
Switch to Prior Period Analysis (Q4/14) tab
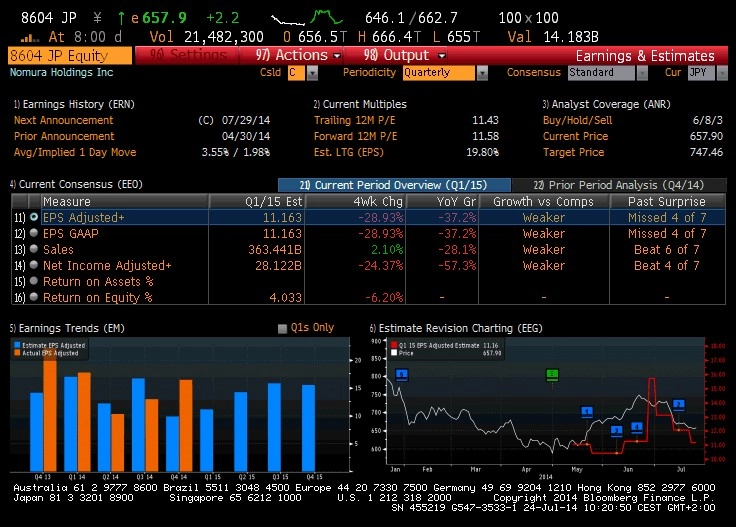tap(619, 185)
